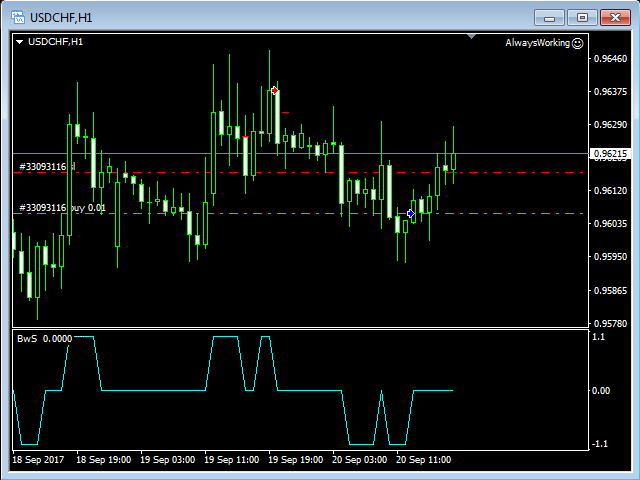Image resolution: width=640 pixels, height=480 pixels.
Task: Minimize the USDCHF,H1 chart window
Action: point(551,16)
